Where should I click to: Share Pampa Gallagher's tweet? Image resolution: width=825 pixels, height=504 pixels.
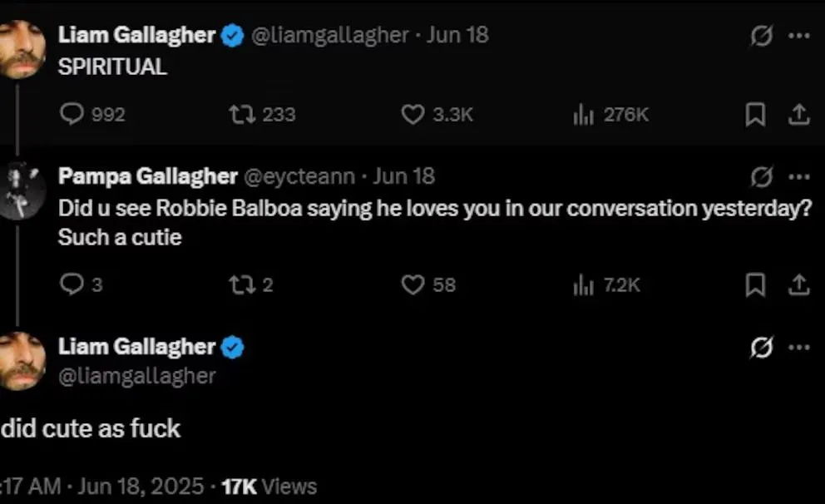798,285
